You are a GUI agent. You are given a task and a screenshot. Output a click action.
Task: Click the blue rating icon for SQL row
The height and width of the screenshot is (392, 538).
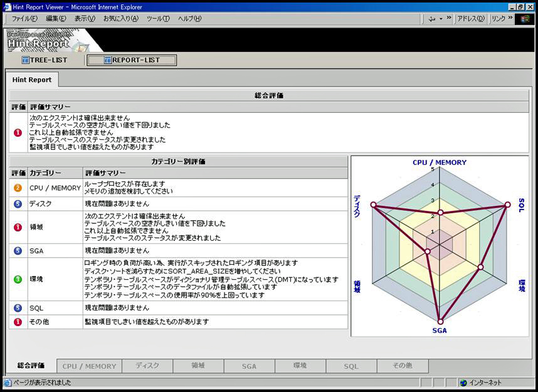18,308
